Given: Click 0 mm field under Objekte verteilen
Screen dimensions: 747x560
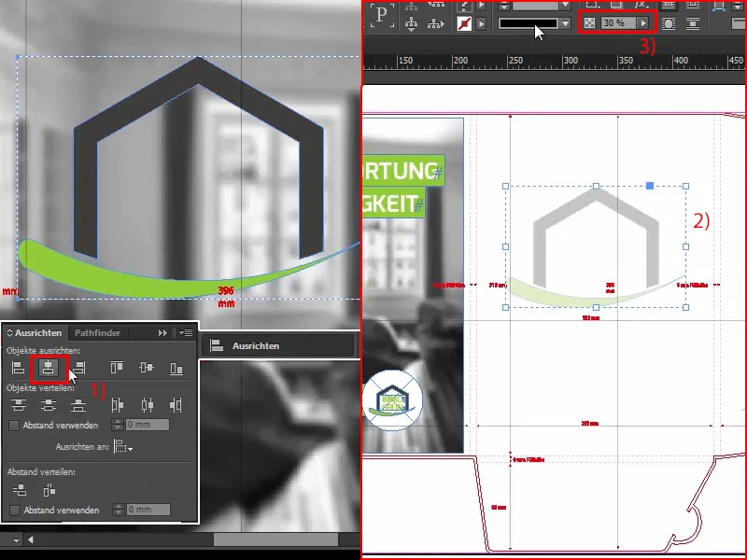Looking at the screenshot, I should point(148,425).
